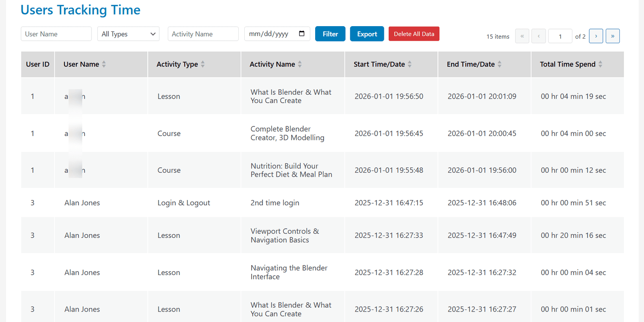Sort by Start Time/Date column arrows
The height and width of the screenshot is (322, 644).
point(410,64)
